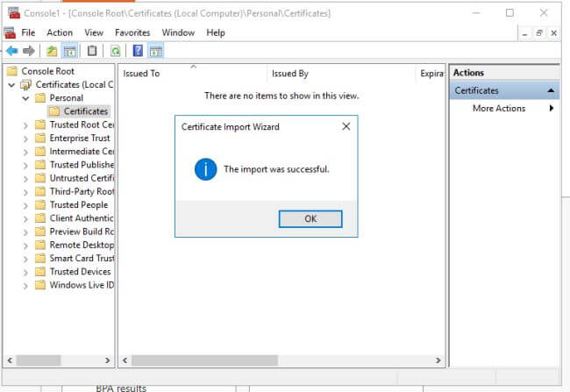Open the View menu

coord(94,32)
